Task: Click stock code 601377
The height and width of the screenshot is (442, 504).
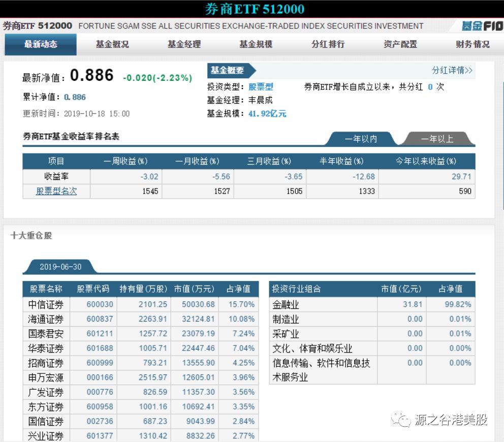Action: click(x=100, y=436)
